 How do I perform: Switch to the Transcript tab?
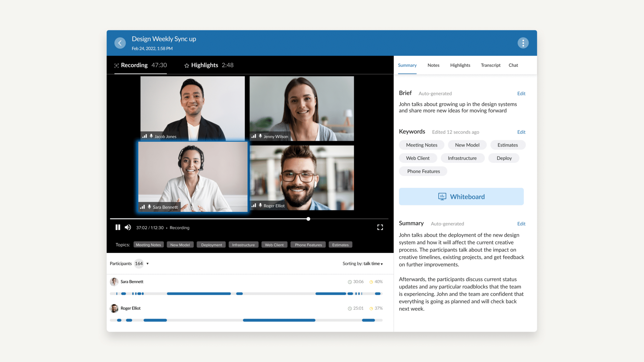pos(490,65)
